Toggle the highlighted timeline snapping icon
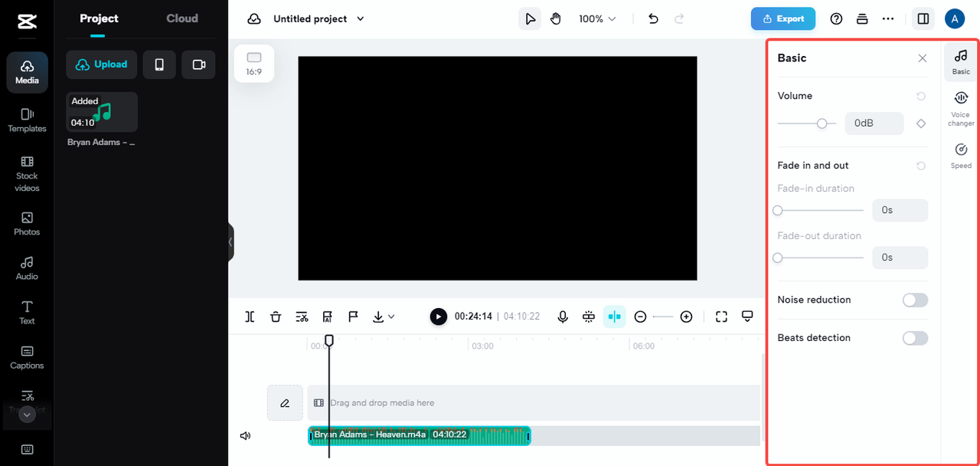Viewport: 980px width, 466px height. 614,317
